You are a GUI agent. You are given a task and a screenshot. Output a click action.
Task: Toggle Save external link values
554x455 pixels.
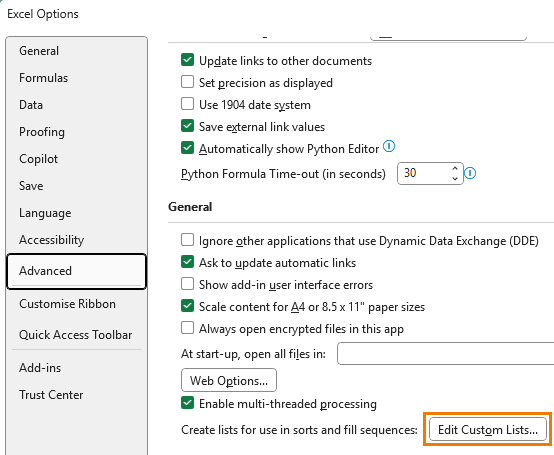pyautogui.click(x=187, y=126)
